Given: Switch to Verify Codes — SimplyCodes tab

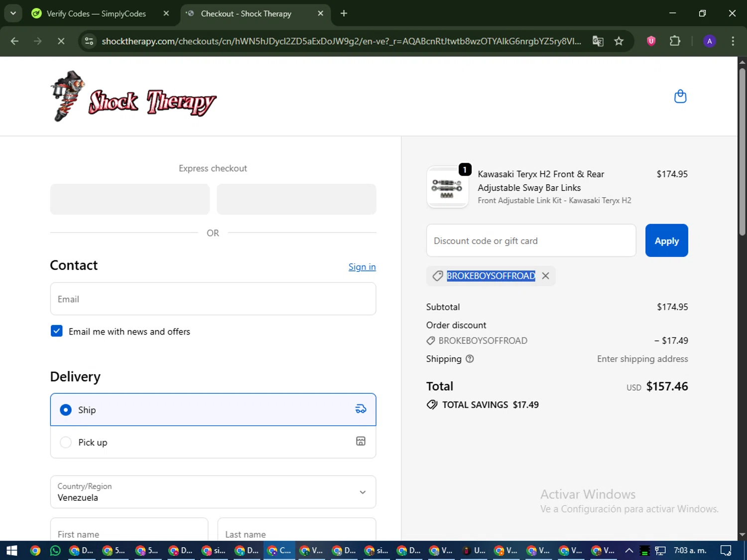Looking at the screenshot, I should coord(96,13).
